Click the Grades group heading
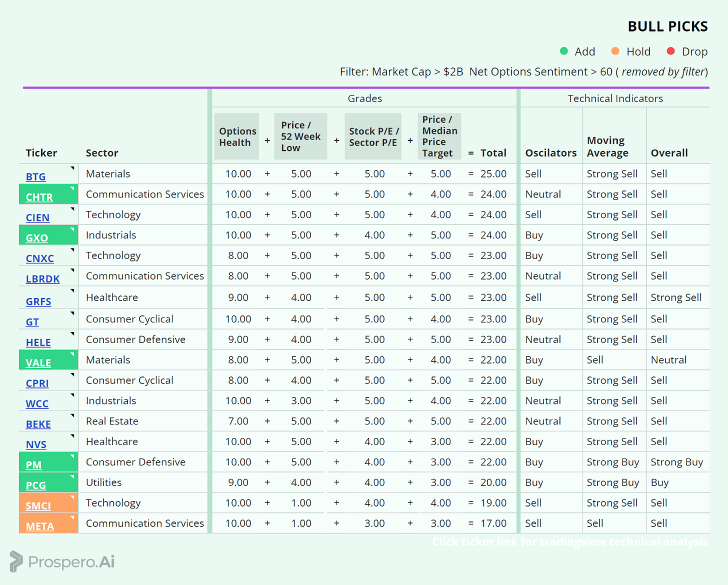 click(x=364, y=98)
